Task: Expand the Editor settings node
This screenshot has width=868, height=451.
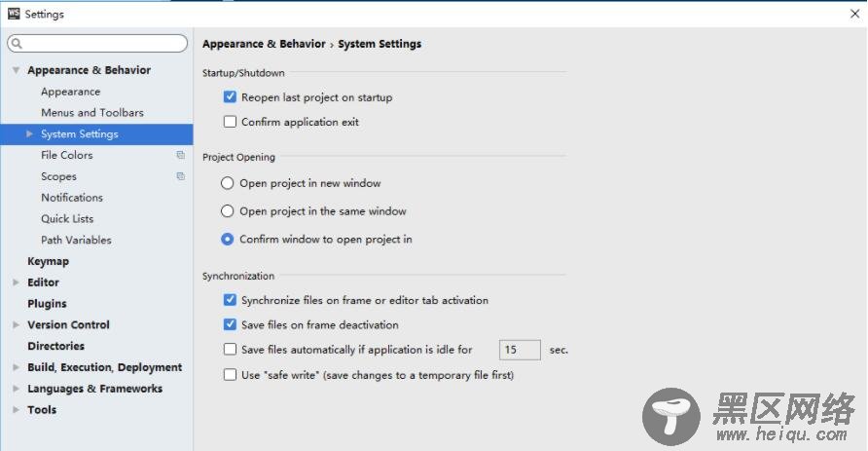Action: click(x=16, y=282)
